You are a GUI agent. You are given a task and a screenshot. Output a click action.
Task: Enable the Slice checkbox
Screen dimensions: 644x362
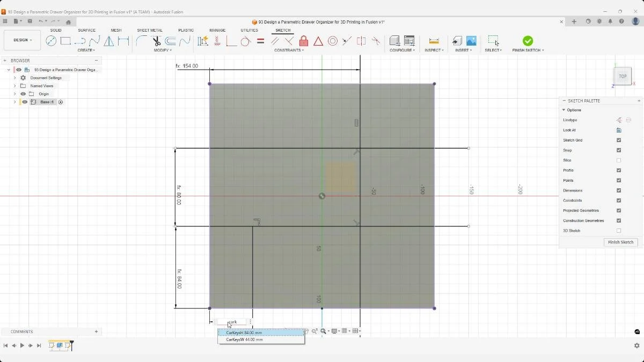coord(619,160)
